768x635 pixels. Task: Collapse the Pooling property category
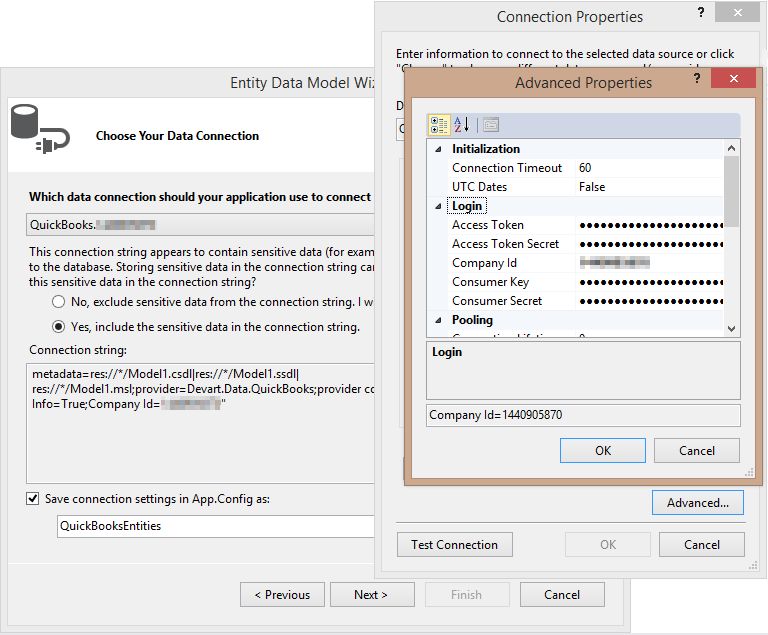437,320
